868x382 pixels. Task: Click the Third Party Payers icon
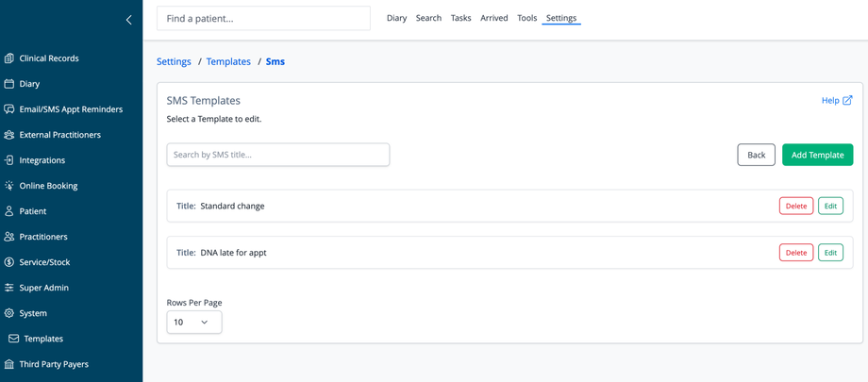[9, 364]
